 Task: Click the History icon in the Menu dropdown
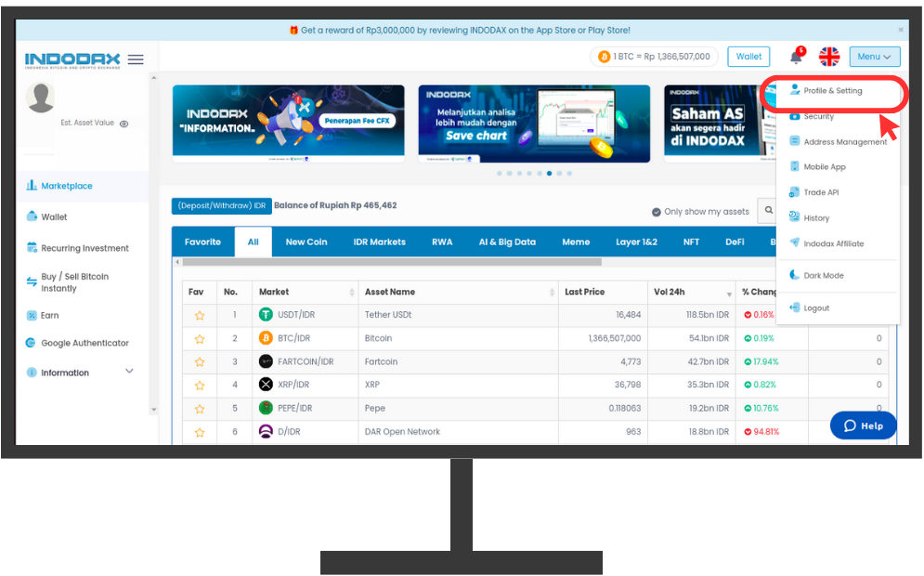[x=794, y=217]
